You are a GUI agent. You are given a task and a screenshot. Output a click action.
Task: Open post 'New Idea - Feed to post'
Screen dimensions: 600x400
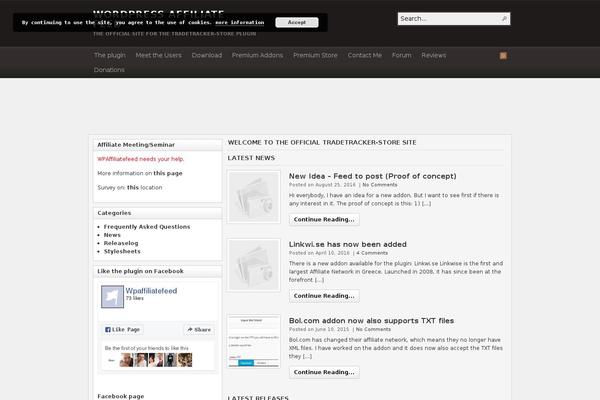372,176
